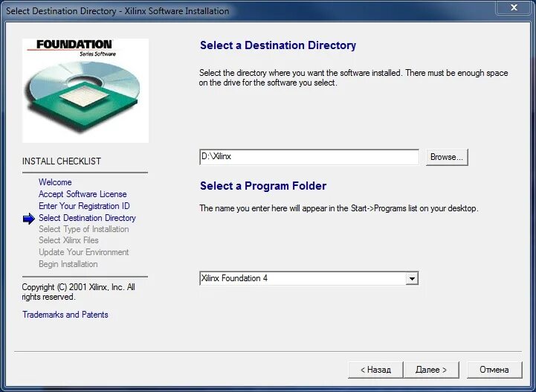Click the Foundation Series Software logo image

(x=85, y=91)
